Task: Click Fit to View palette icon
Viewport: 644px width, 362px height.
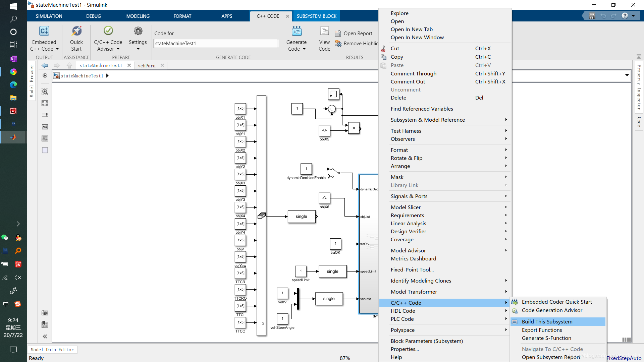Action: click(x=45, y=103)
